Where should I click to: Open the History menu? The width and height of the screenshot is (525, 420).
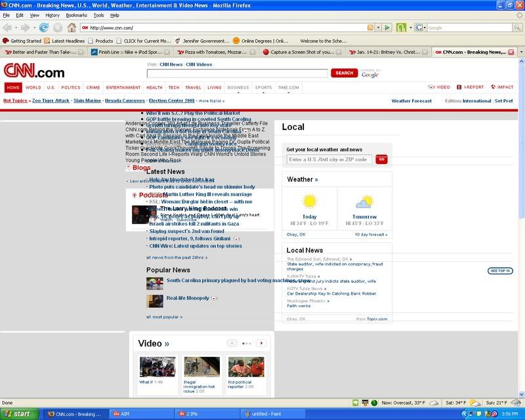coord(52,14)
